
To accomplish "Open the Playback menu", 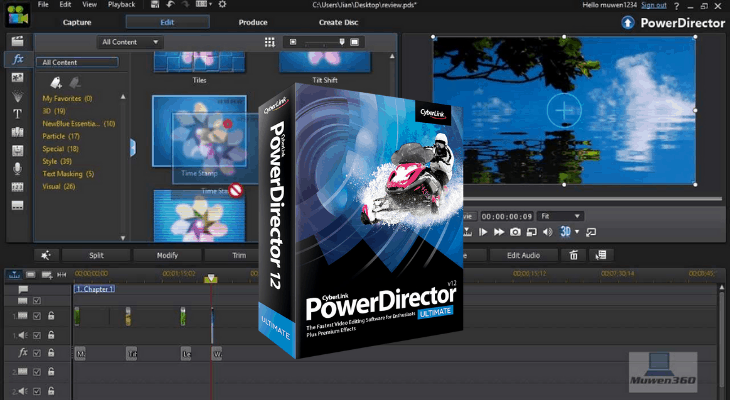I will 121,5.
